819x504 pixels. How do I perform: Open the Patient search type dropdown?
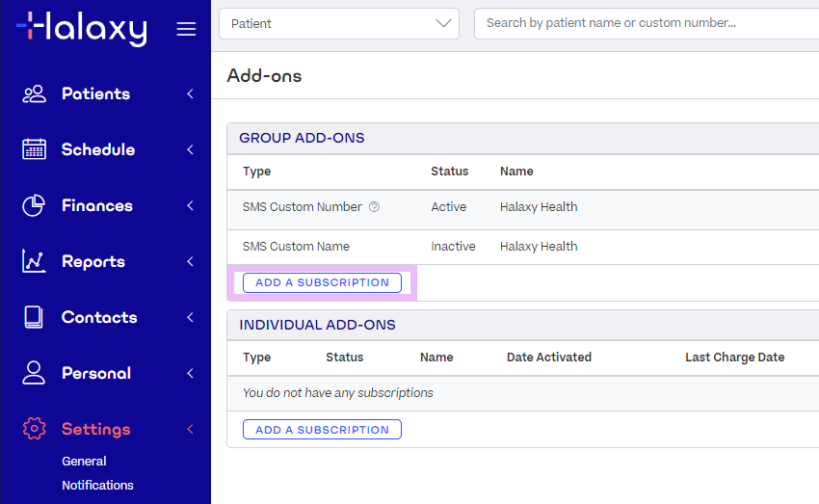point(339,23)
